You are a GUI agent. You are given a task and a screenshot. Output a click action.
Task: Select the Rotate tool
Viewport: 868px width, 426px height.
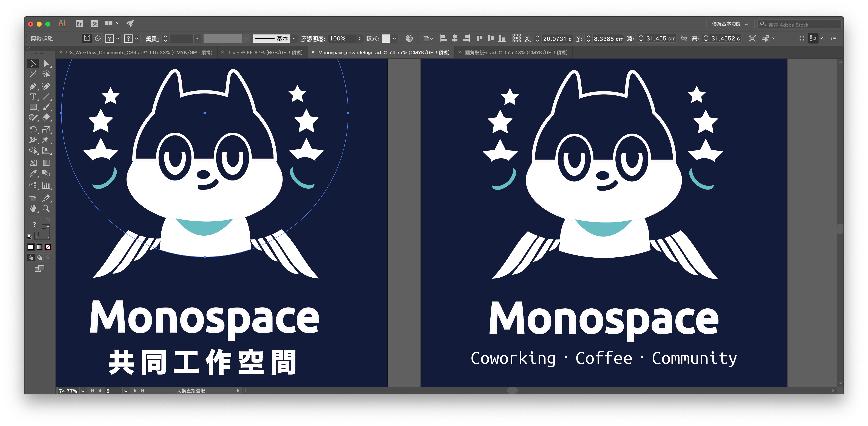[33, 129]
